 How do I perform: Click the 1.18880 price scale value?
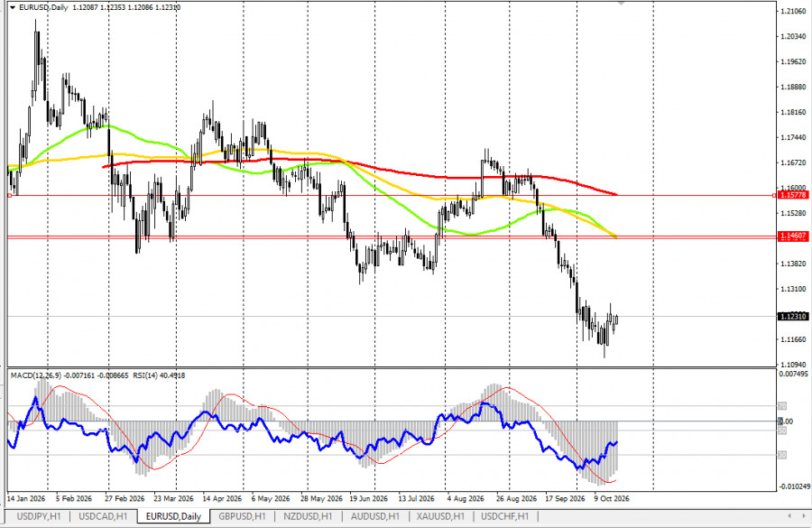coord(793,87)
